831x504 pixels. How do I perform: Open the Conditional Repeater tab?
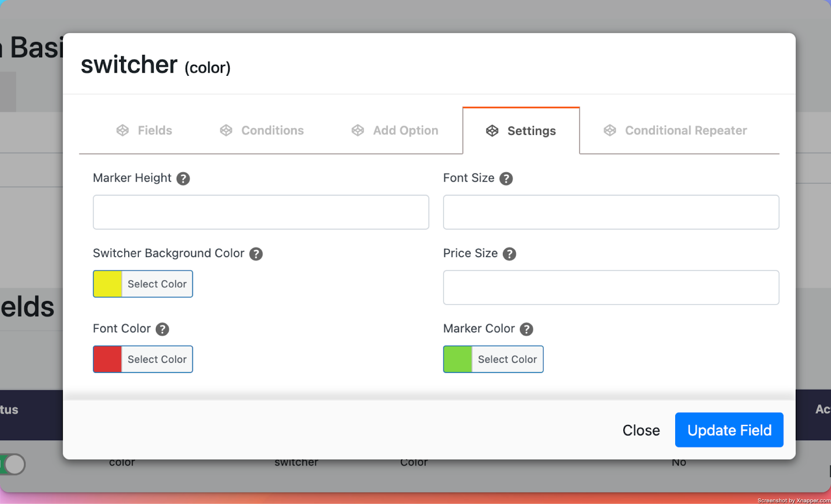(x=675, y=130)
